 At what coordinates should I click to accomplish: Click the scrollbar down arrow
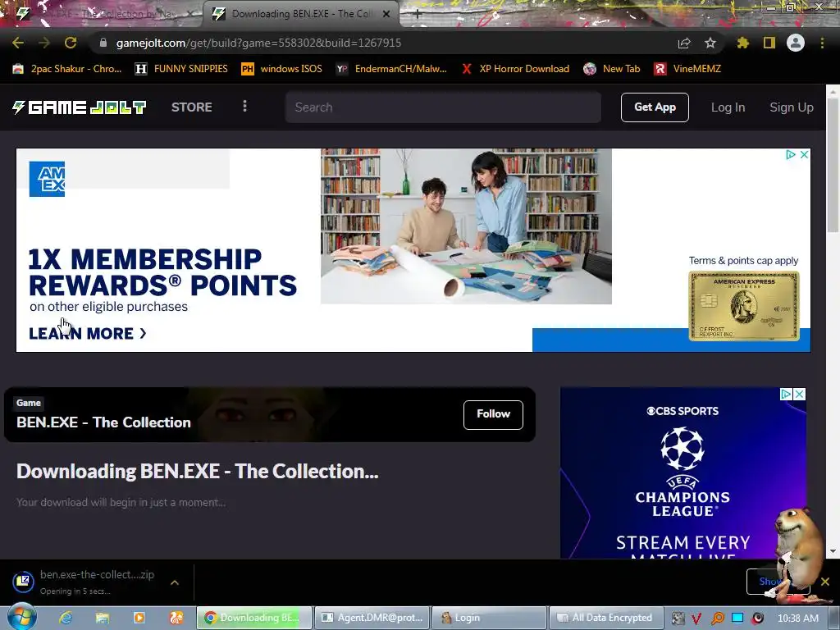(x=833, y=551)
